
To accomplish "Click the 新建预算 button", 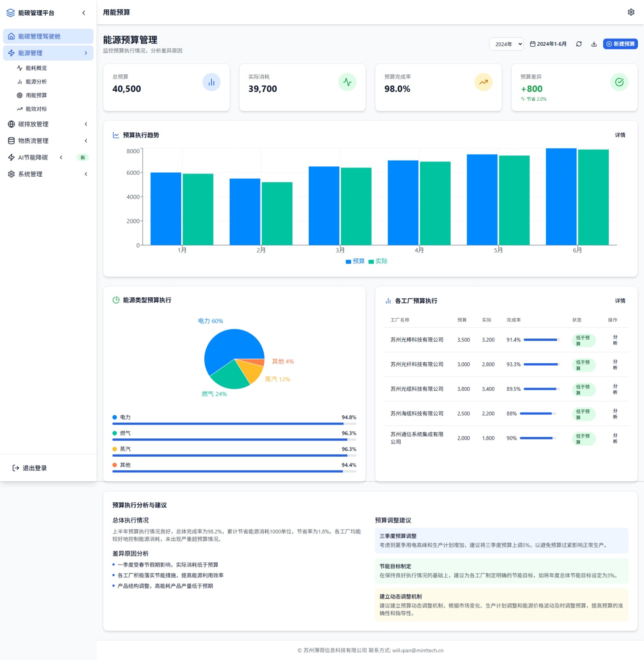I will tap(620, 44).
